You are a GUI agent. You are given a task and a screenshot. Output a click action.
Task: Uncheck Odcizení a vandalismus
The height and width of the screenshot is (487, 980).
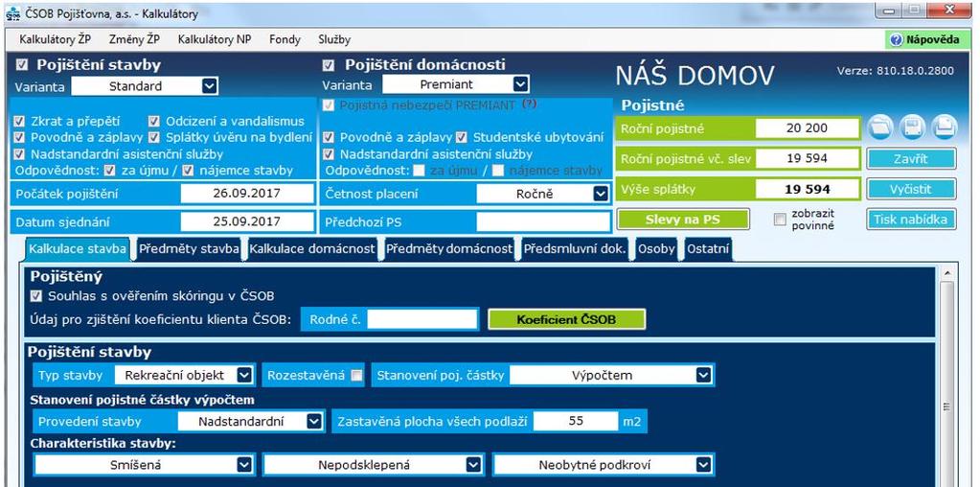click(x=154, y=122)
